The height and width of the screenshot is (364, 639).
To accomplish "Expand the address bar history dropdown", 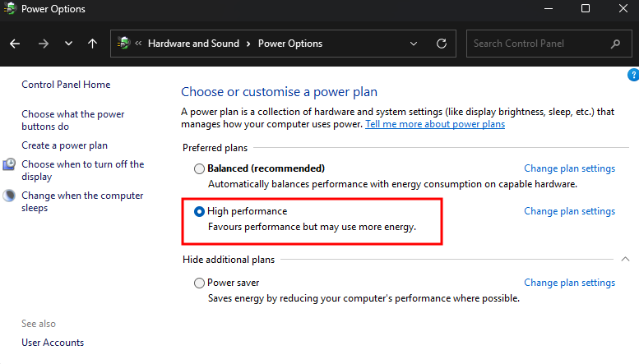I will [x=414, y=44].
